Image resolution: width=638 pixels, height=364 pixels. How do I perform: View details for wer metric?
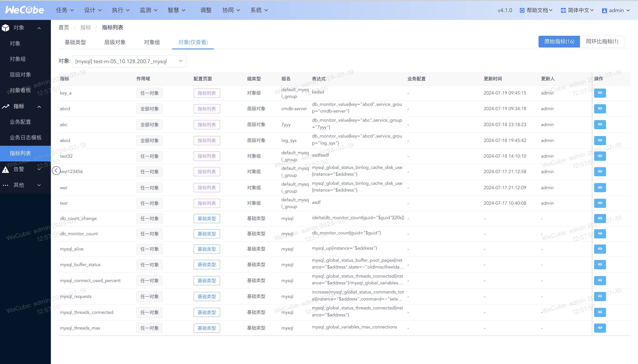[x=600, y=188]
